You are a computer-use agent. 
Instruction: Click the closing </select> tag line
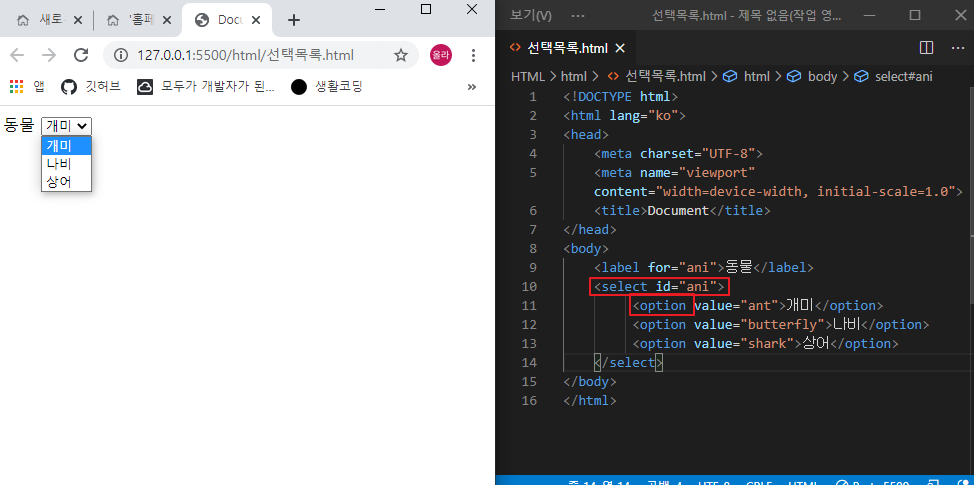tap(629, 363)
